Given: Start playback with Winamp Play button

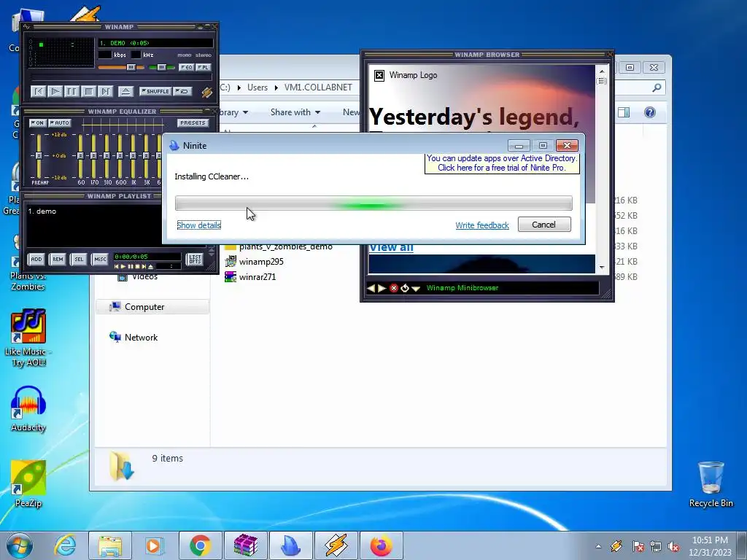Looking at the screenshot, I should point(55,91).
